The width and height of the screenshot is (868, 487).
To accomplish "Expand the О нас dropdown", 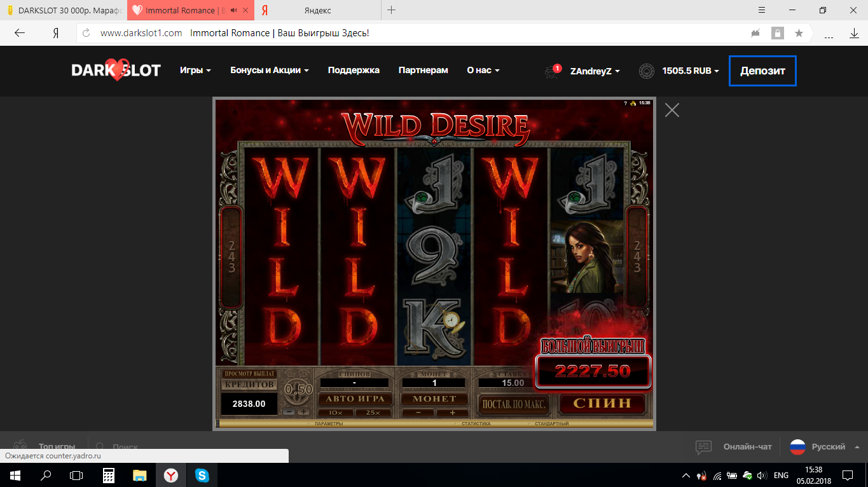I will point(483,71).
